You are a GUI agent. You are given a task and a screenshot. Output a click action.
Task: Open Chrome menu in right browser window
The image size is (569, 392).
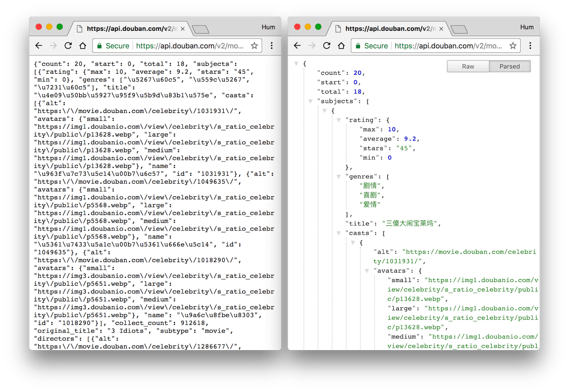[x=530, y=46]
